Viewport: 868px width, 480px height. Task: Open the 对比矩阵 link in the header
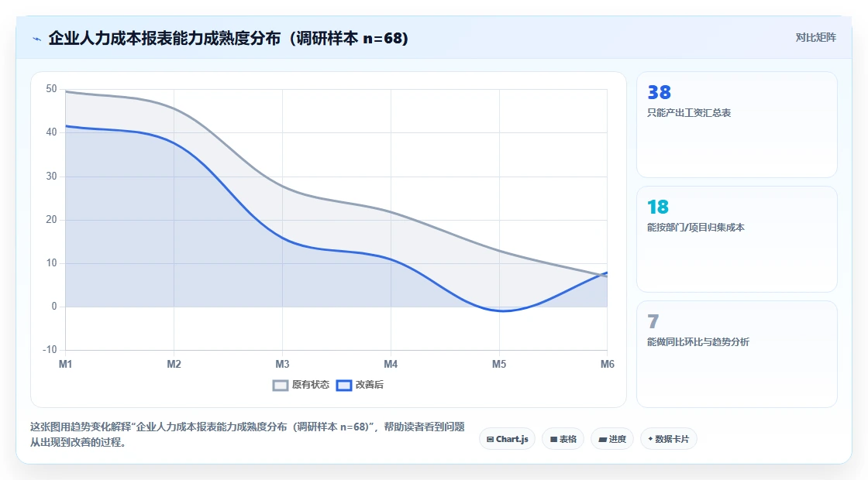(815, 38)
